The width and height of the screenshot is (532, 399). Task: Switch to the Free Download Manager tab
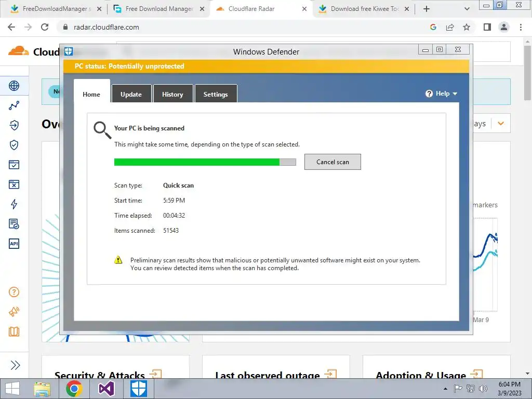click(x=159, y=9)
